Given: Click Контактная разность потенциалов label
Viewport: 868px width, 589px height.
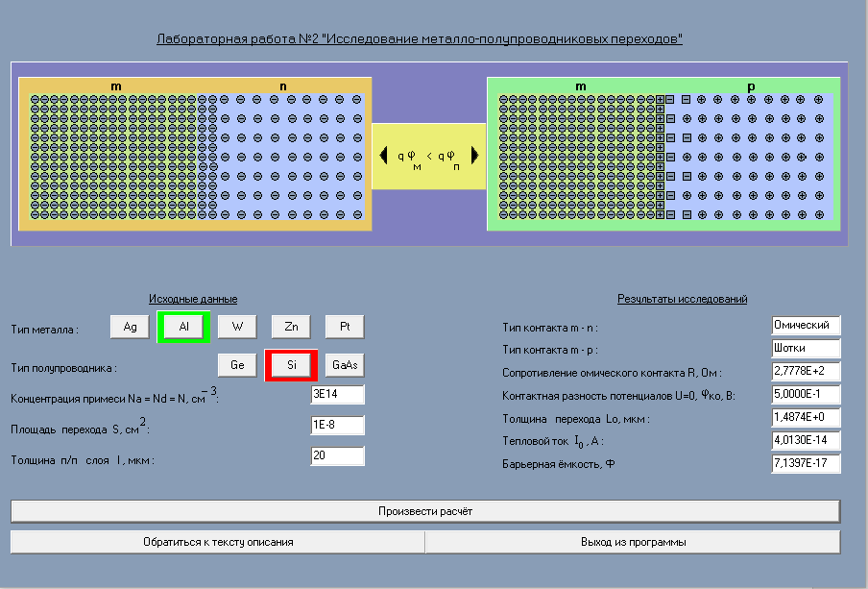Looking at the screenshot, I should tap(618, 396).
